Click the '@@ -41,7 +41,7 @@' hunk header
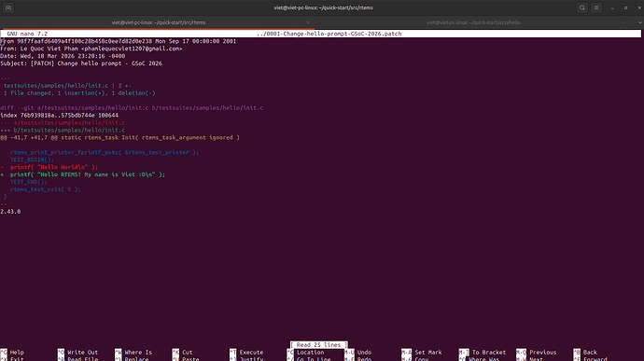Screen dimensions: 644x361 coord(119,137)
